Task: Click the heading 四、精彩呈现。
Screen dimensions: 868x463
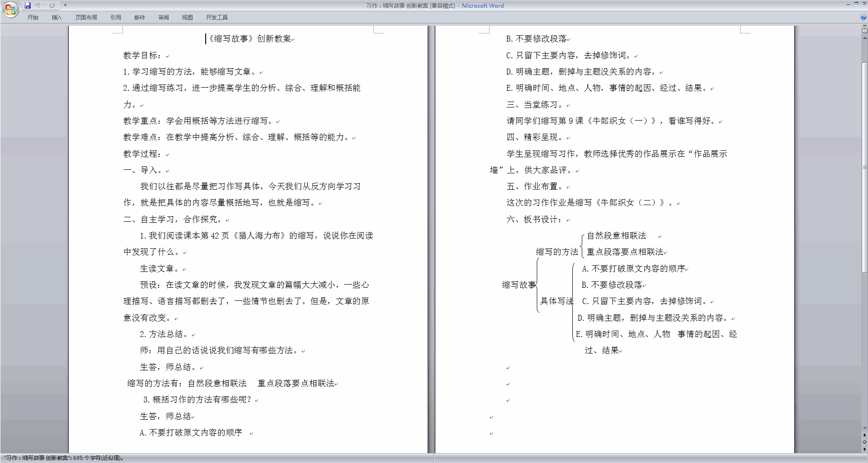Action: point(535,137)
